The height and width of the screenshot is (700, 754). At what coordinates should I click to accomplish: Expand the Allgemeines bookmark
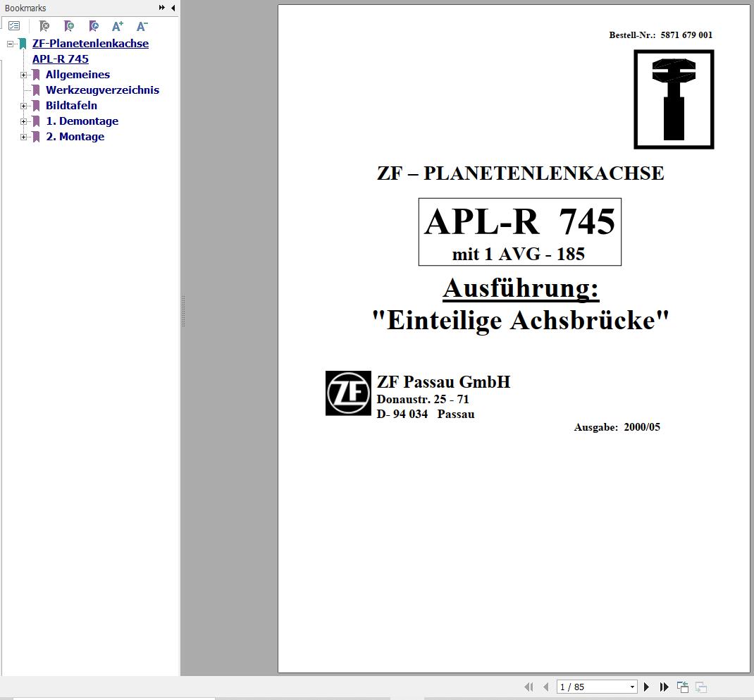coord(25,75)
